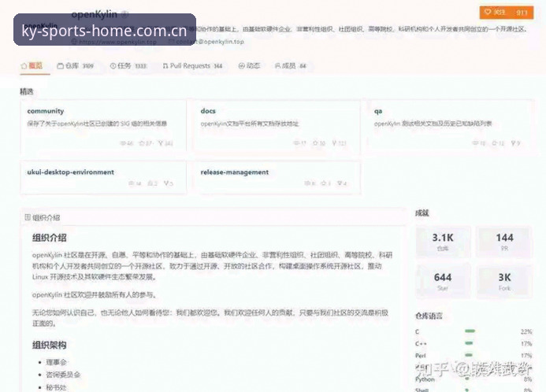The height and width of the screenshot is (392, 546).
Task: Click the watch eye icon on docs card
Action: pyautogui.click(x=296, y=143)
